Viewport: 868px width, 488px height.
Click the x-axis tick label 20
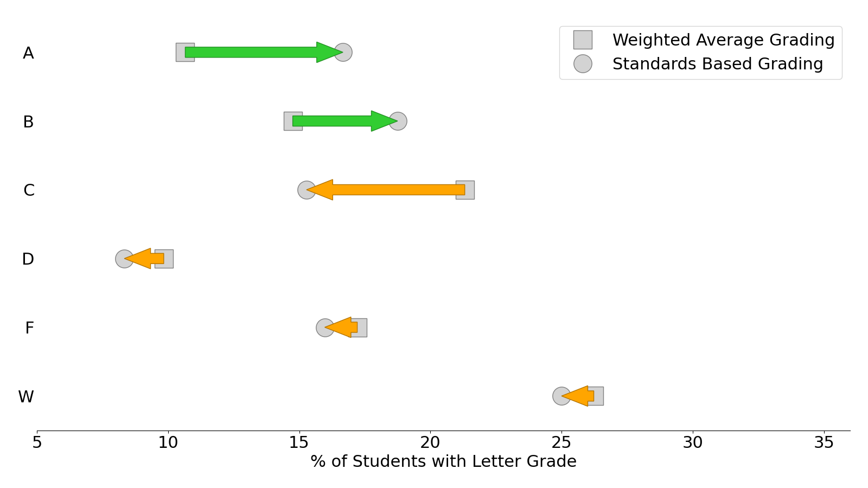[430, 443]
